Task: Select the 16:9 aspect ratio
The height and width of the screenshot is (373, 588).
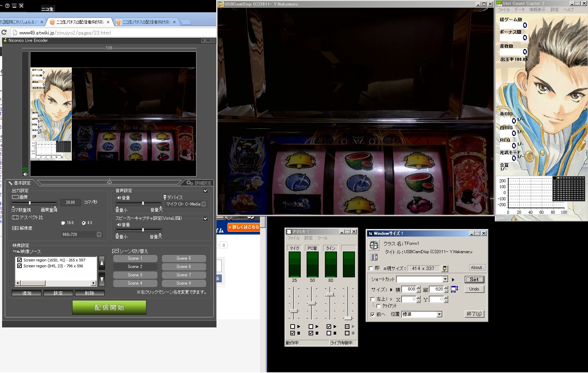Action: point(63,223)
